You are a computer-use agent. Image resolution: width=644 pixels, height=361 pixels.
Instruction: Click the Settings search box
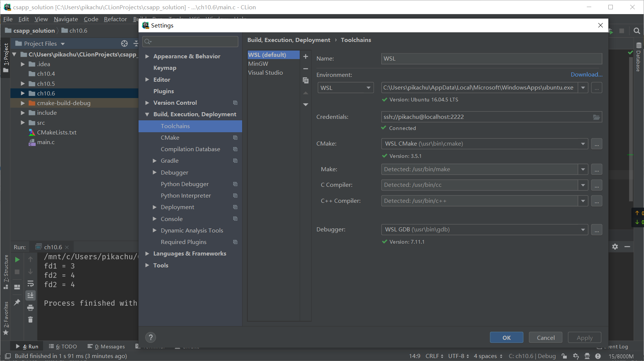click(x=190, y=42)
